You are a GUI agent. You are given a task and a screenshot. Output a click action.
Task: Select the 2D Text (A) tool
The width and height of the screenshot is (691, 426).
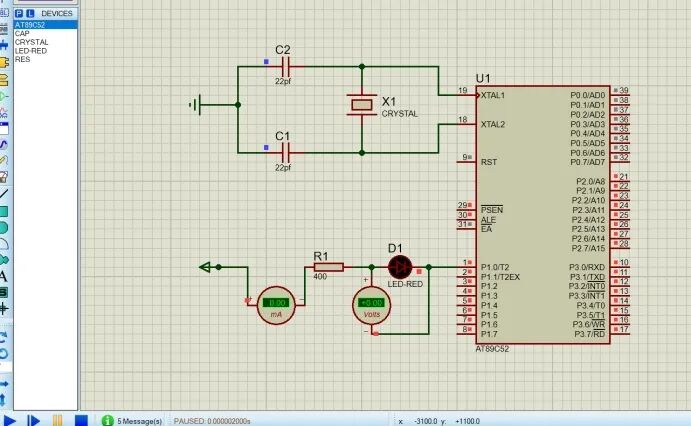coord(4,276)
